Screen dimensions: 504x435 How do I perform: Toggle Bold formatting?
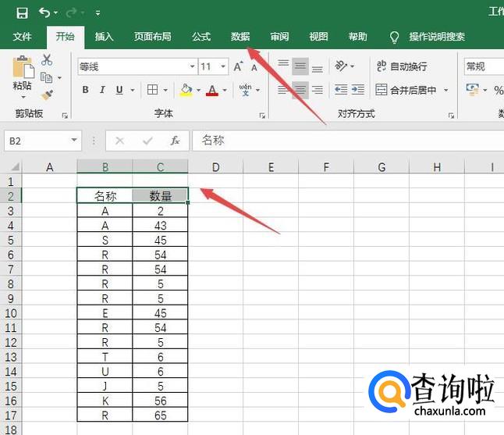point(86,90)
